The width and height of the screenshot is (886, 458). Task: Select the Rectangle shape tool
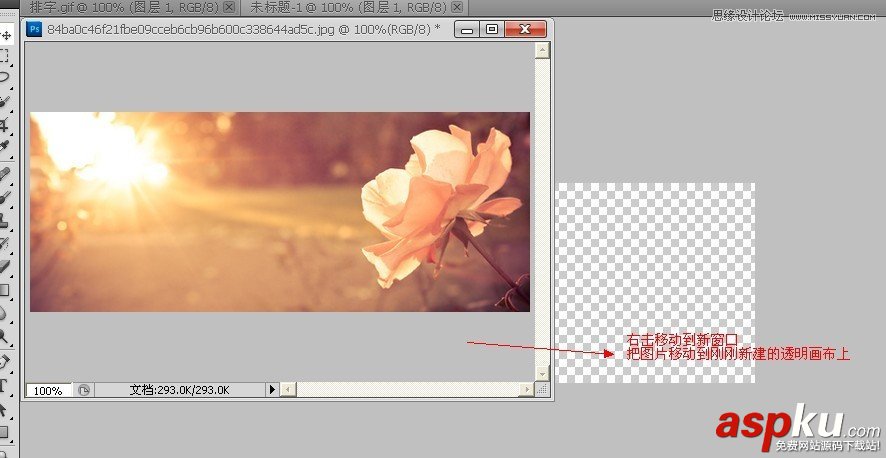tap(4, 433)
